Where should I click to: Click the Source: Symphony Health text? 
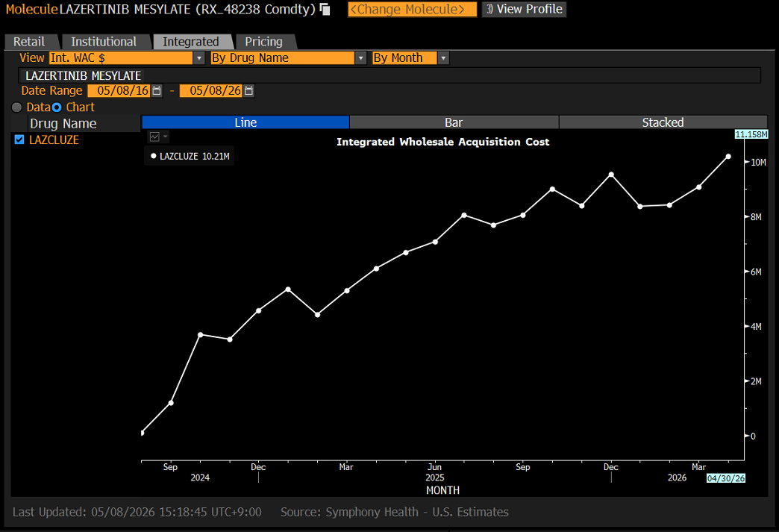[395, 512]
